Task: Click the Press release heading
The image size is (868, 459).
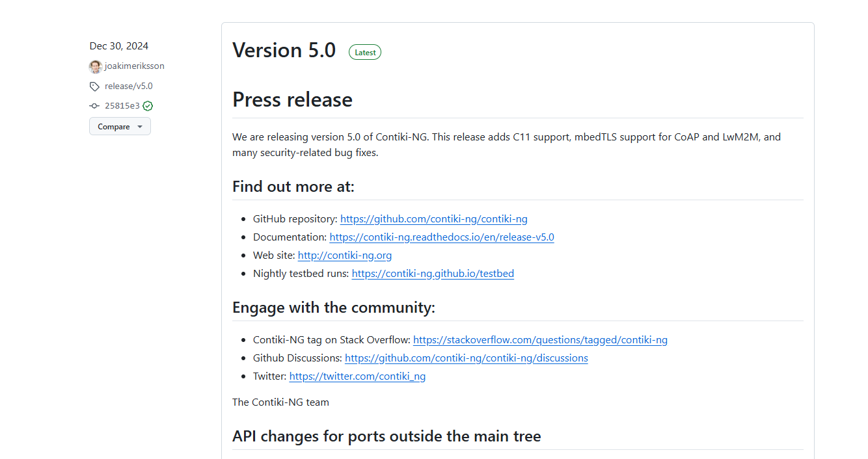Action: (x=292, y=99)
